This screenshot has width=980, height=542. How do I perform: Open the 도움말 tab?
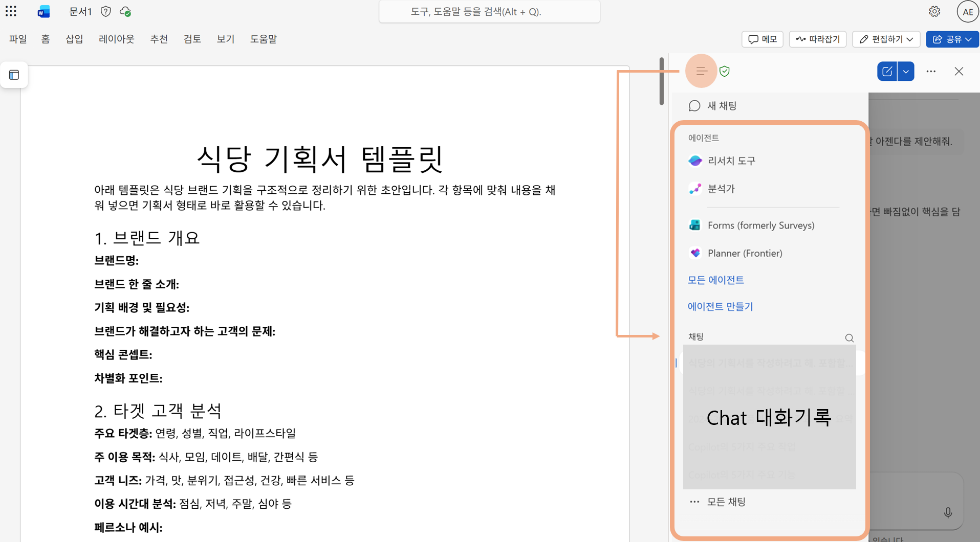[x=263, y=39]
